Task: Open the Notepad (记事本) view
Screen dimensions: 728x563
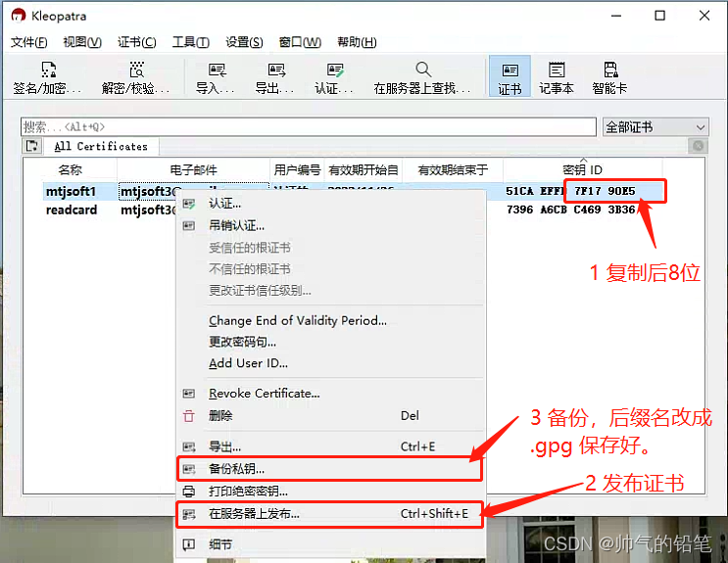Action: point(557,78)
